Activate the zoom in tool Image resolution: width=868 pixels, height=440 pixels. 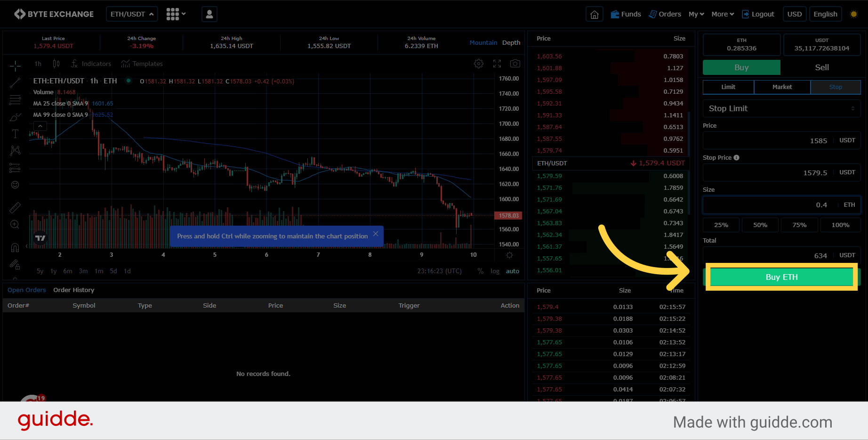click(x=15, y=225)
